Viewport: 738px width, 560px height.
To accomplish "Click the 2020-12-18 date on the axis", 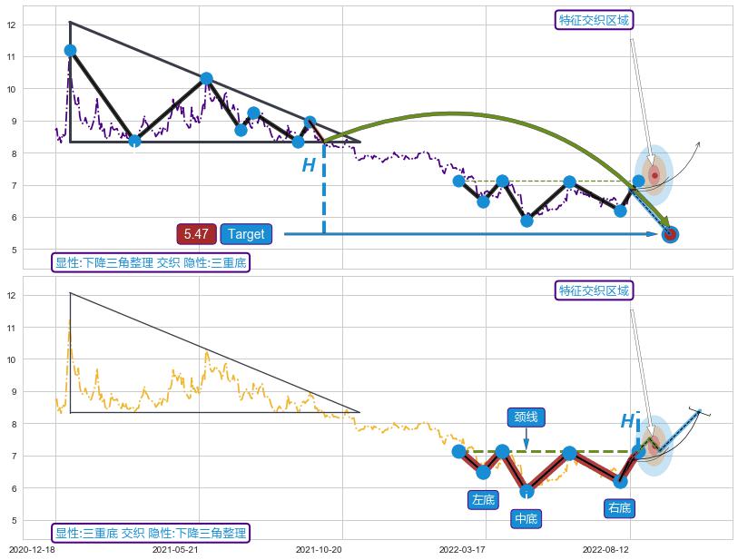I will pyautogui.click(x=32, y=549).
